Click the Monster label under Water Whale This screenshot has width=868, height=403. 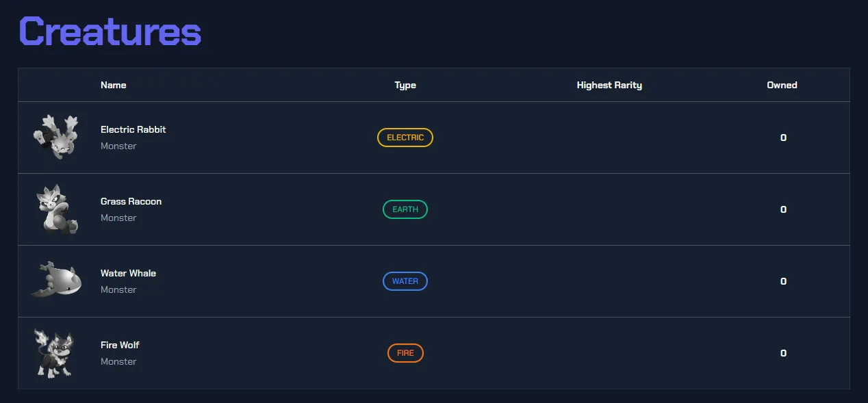(x=118, y=289)
